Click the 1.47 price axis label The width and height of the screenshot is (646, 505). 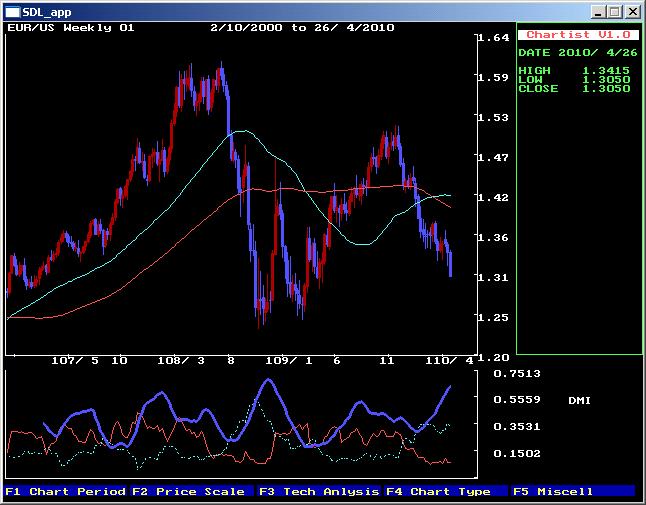[494, 157]
